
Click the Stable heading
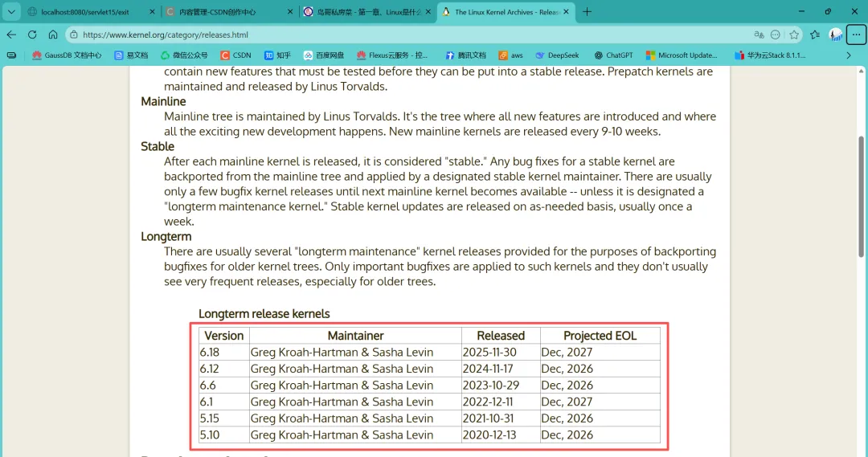coord(158,146)
